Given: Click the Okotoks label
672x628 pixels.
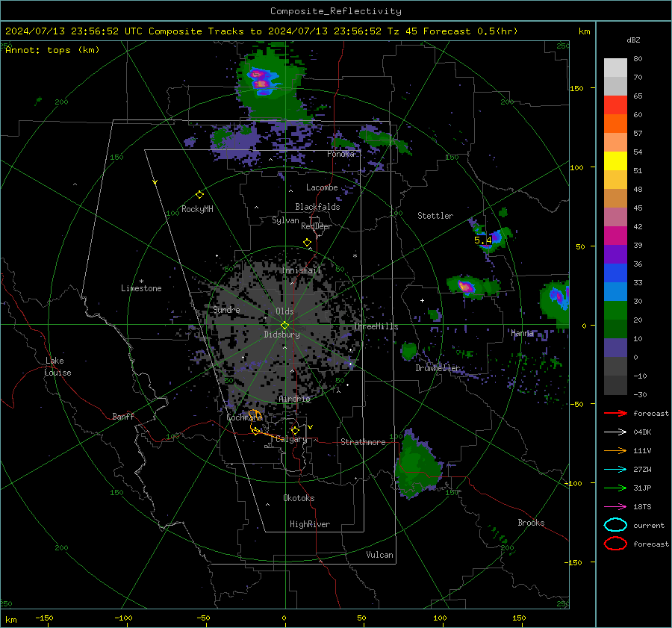Looking at the screenshot, I should click(299, 498).
